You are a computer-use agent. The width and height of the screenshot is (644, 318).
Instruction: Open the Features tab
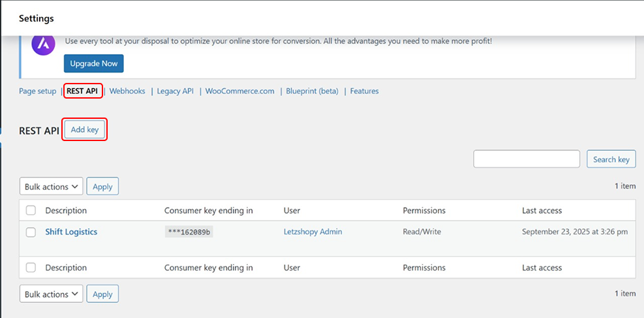pyautogui.click(x=364, y=91)
